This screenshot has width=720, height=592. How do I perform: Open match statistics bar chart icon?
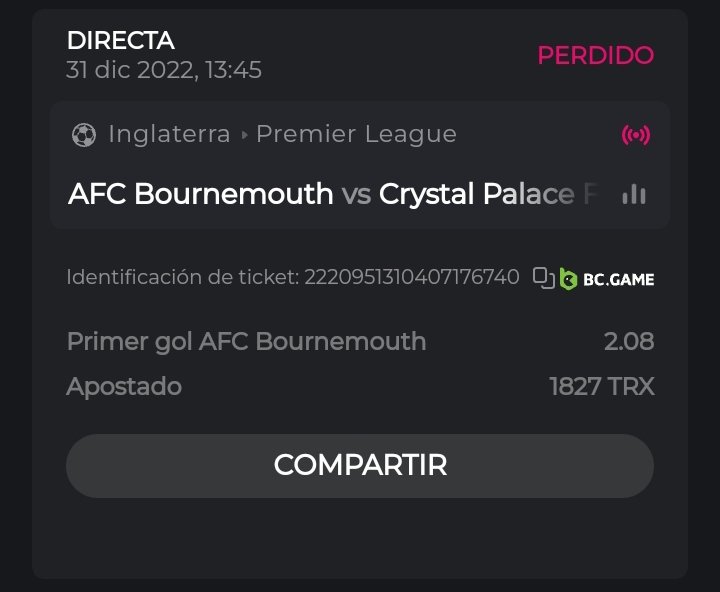click(x=633, y=194)
